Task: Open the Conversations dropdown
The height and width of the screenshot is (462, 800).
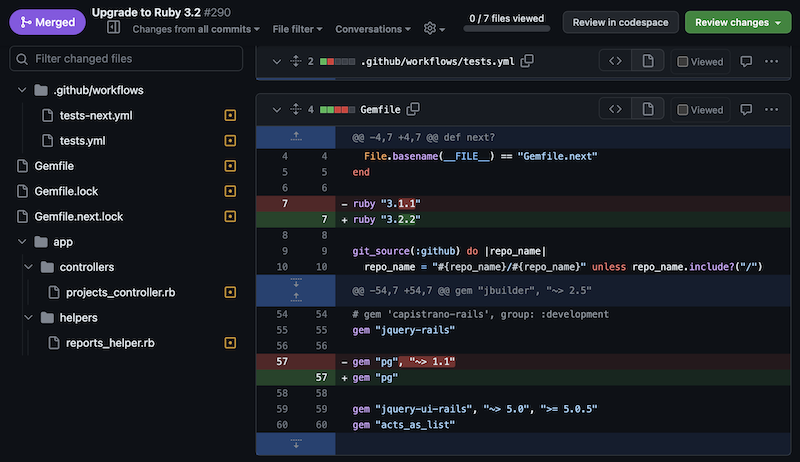Action: [x=373, y=29]
